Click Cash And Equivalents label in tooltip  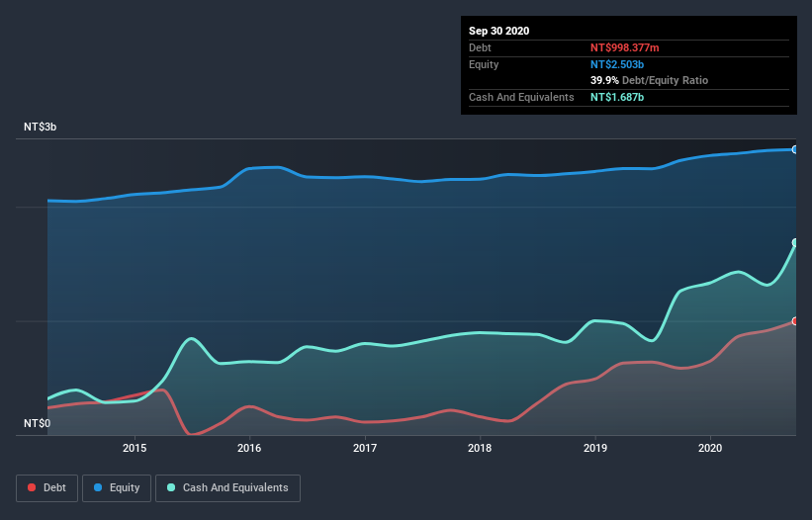click(521, 97)
